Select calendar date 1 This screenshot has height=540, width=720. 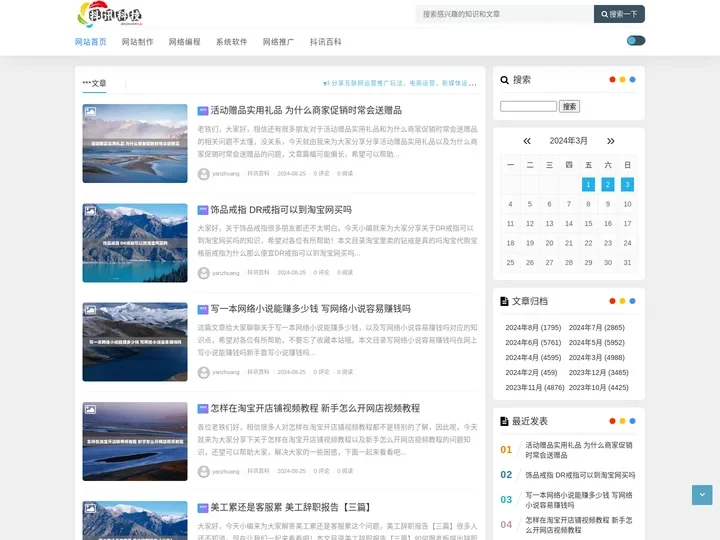point(588,185)
